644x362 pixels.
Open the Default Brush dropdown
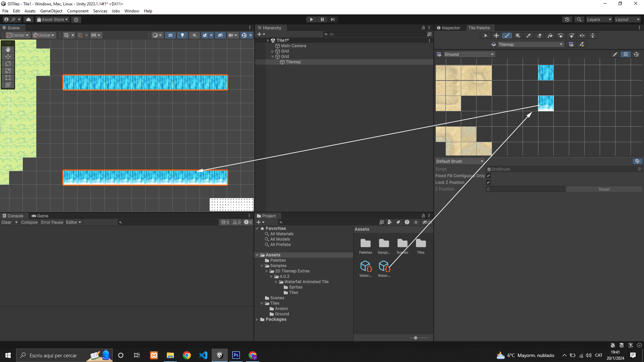[460, 161]
